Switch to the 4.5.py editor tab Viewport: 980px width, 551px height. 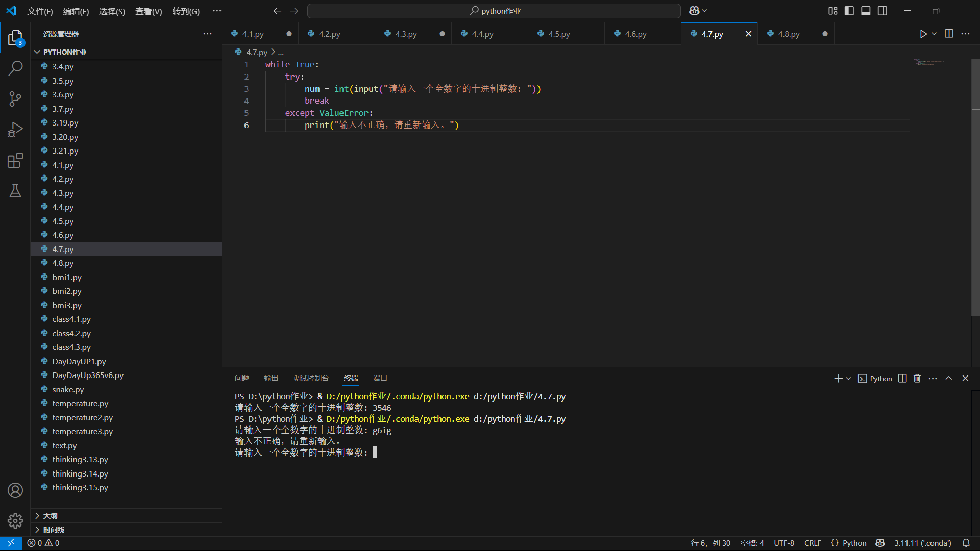(559, 34)
